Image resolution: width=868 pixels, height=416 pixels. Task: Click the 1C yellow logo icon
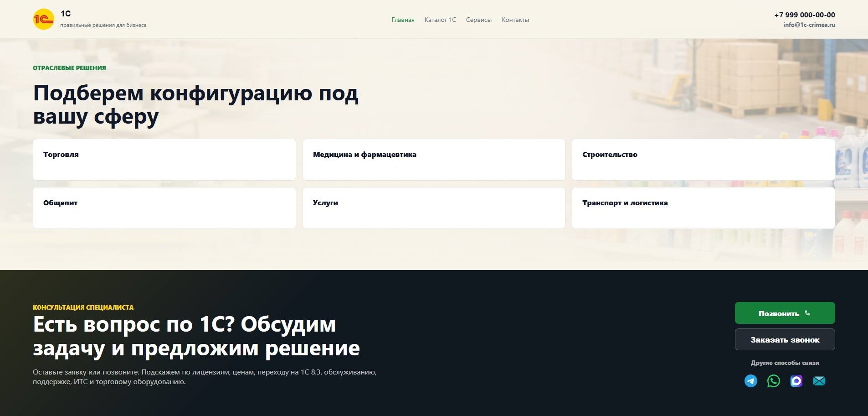[44, 19]
